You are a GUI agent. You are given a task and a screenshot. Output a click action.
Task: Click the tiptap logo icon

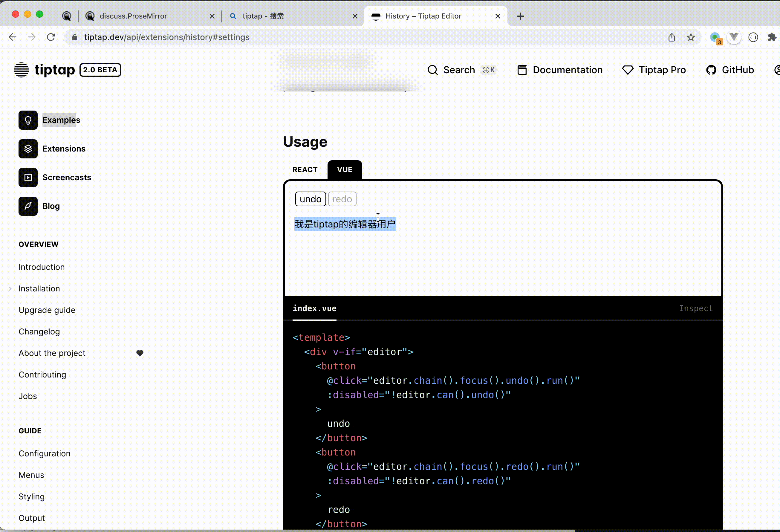[x=21, y=70]
